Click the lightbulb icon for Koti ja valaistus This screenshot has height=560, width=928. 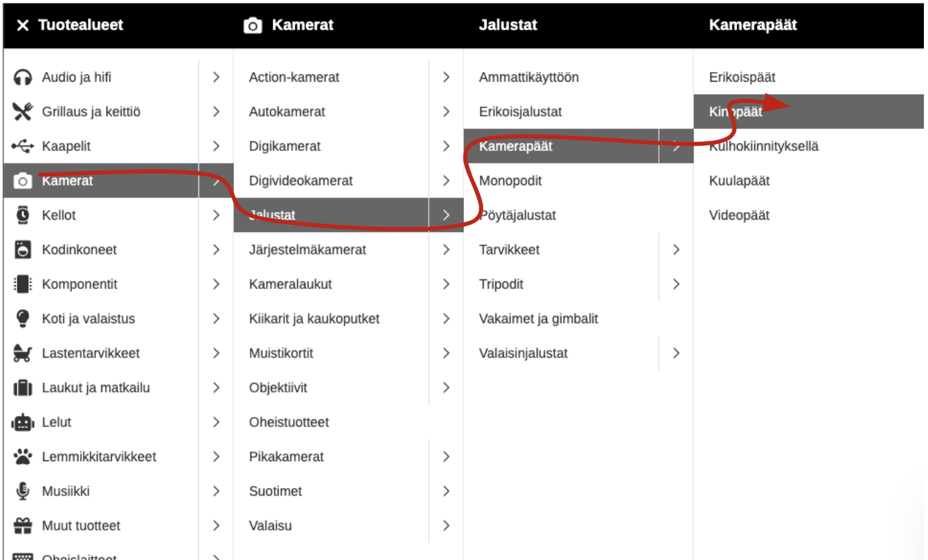(x=23, y=318)
